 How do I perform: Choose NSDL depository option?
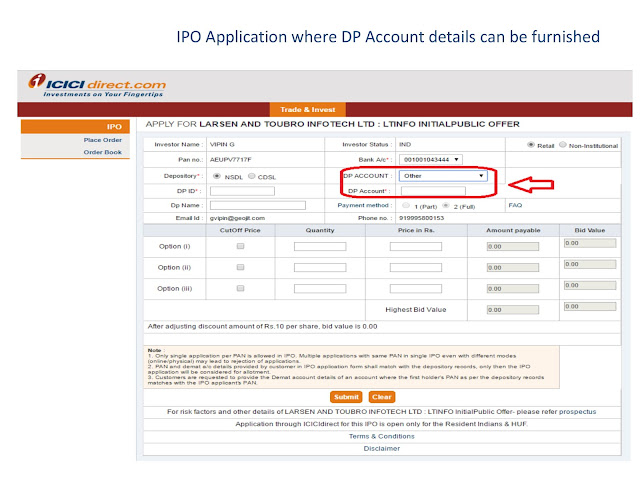pyautogui.click(x=217, y=176)
